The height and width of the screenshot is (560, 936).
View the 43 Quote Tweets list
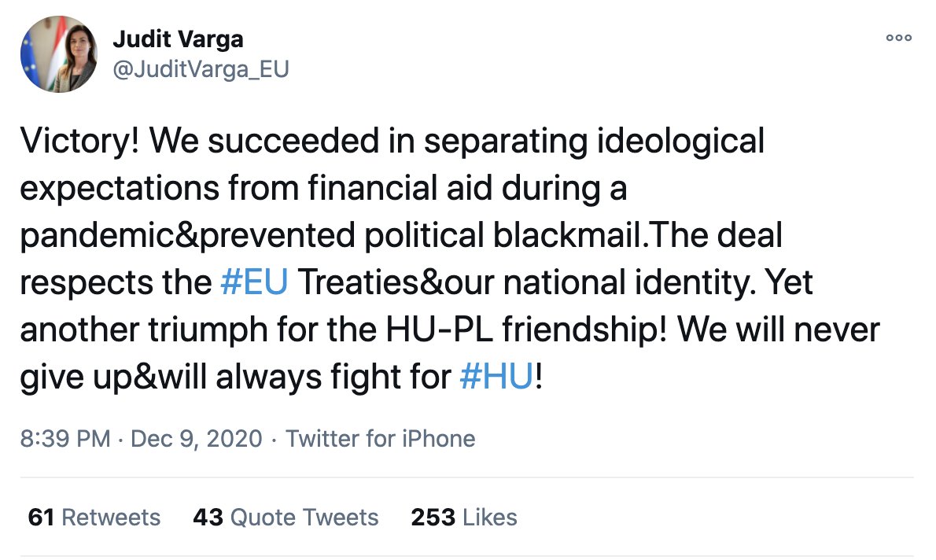pos(285,517)
